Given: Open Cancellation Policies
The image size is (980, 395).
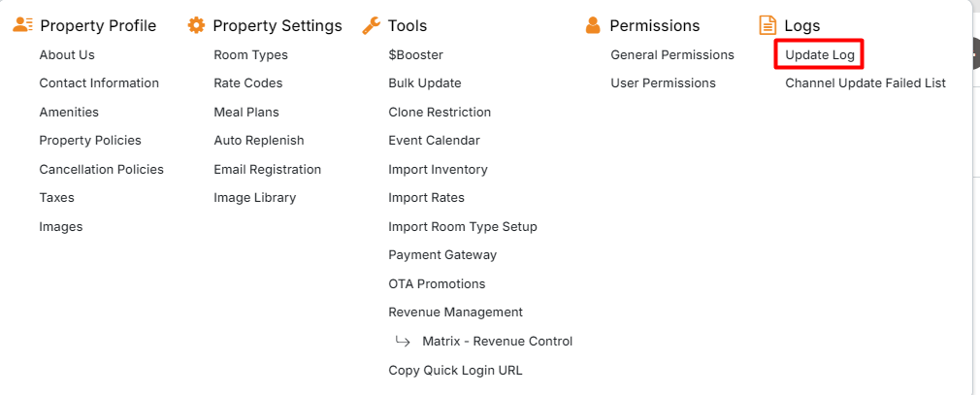Looking at the screenshot, I should [x=101, y=170].
